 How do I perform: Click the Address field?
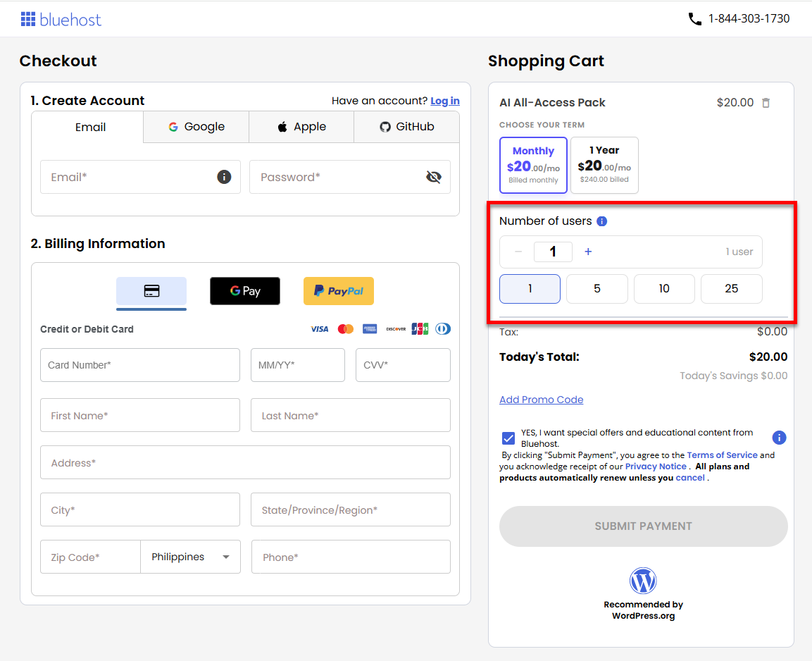tap(246, 462)
